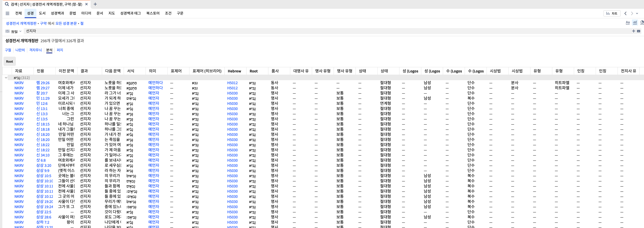This screenshot has height=228, width=644.
Task: Click the 절 context link
Action: click(82, 23)
